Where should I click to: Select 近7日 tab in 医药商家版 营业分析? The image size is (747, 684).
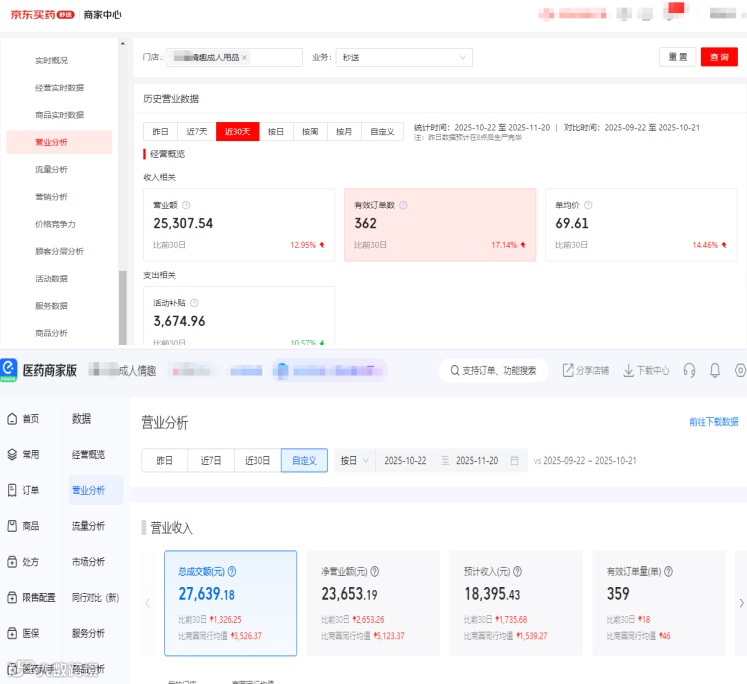[x=211, y=461]
